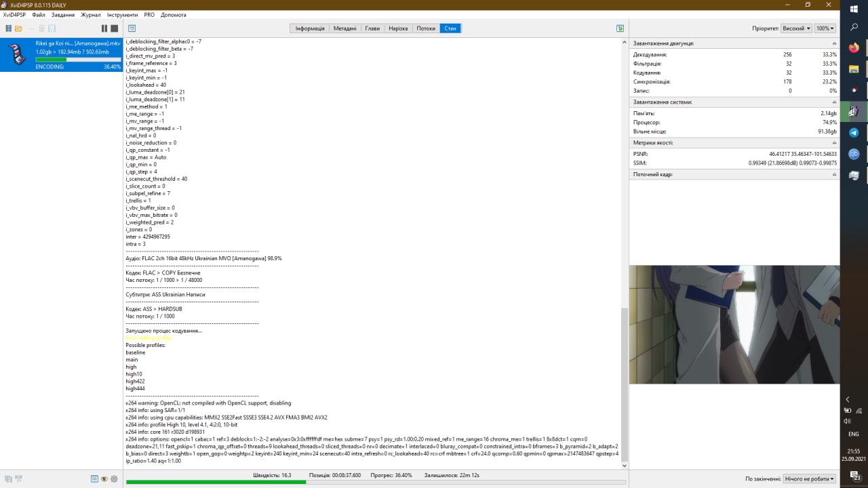The width and height of the screenshot is (868, 488).
Task: Click the 'Кодек: ASS > HARDSUB' log line
Action: [x=154, y=308]
